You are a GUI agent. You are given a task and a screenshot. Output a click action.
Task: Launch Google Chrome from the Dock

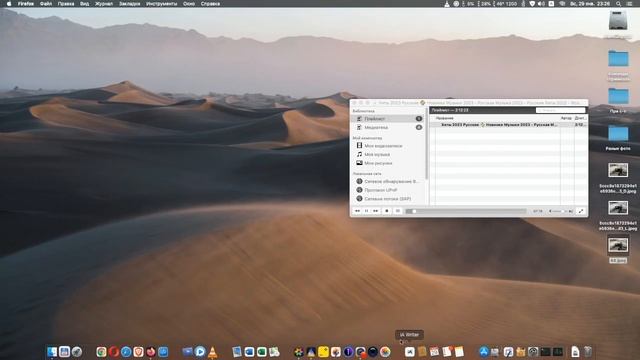pyautogui.click(x=101, y=351)
